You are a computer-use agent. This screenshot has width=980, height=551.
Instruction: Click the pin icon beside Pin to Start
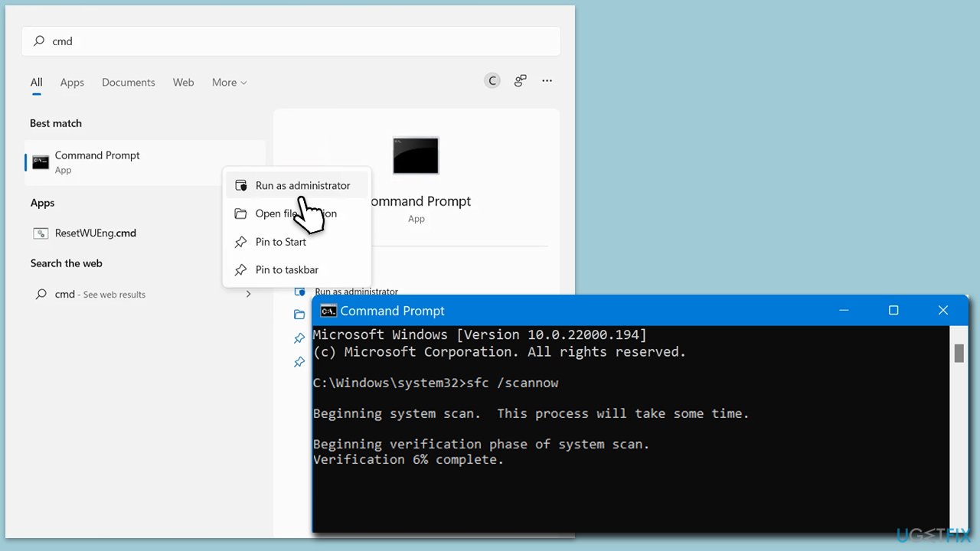point(240,242)
